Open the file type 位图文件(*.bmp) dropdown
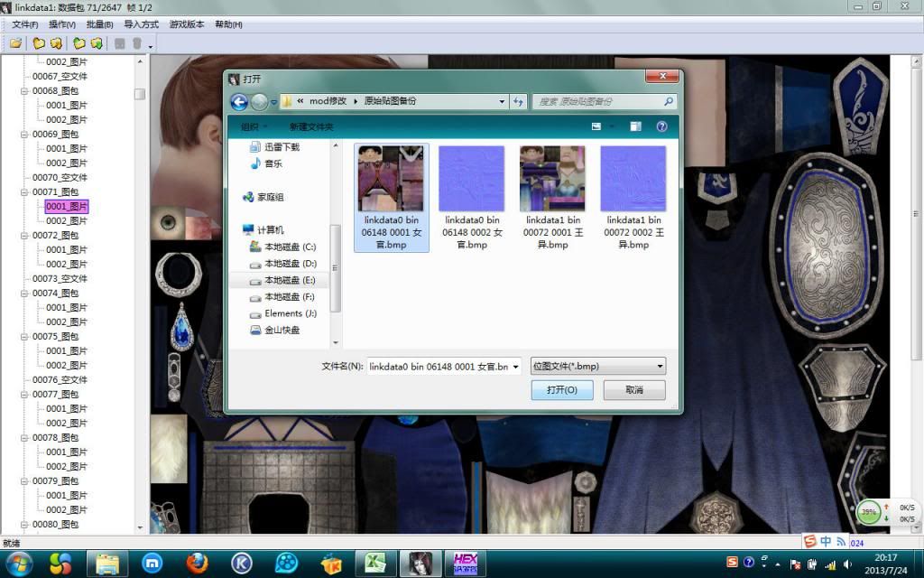 tap(598, 367)
